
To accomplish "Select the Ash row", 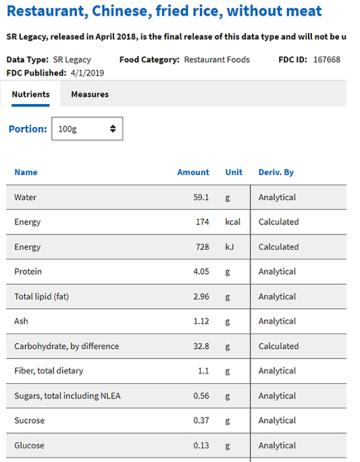I will pyautogui.click(x=176, y=321).
